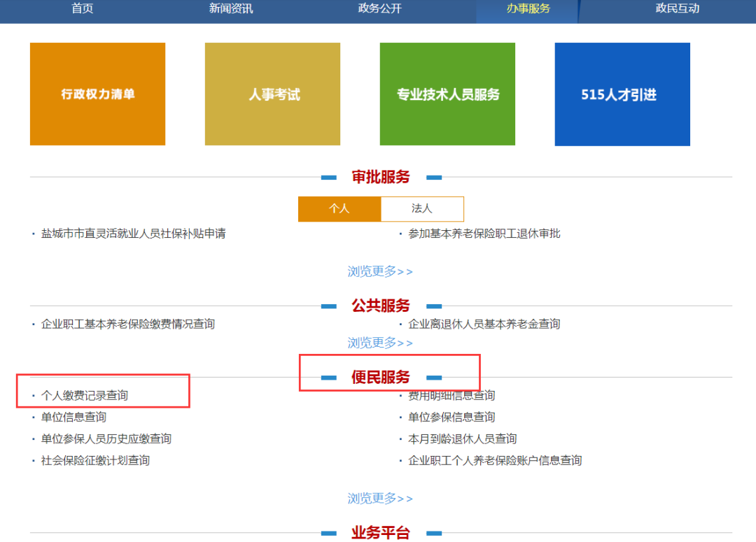Switch to the 法人 tab under 审批服务

pyautogui.click(x=422, y=208)
